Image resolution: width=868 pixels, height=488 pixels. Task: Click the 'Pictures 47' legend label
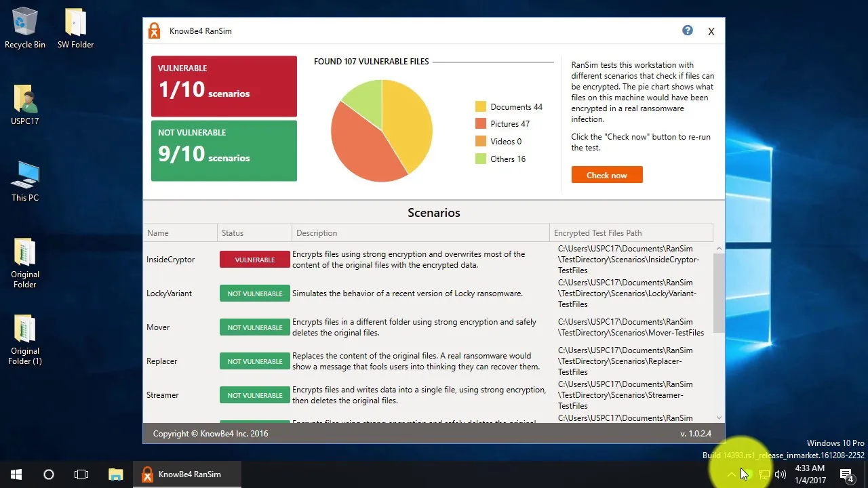510,124
